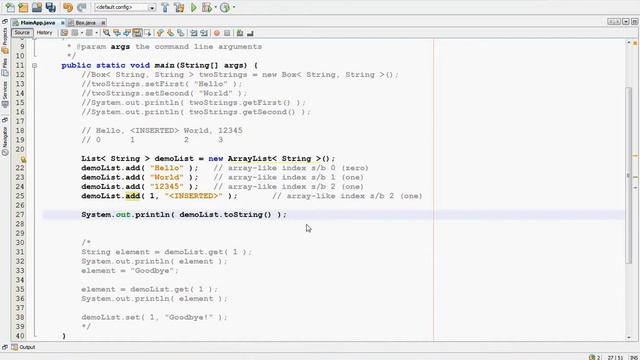The height and width of the screenshot is (360, 640).
Task: Select the Source view button
Action: click(22, 33)
